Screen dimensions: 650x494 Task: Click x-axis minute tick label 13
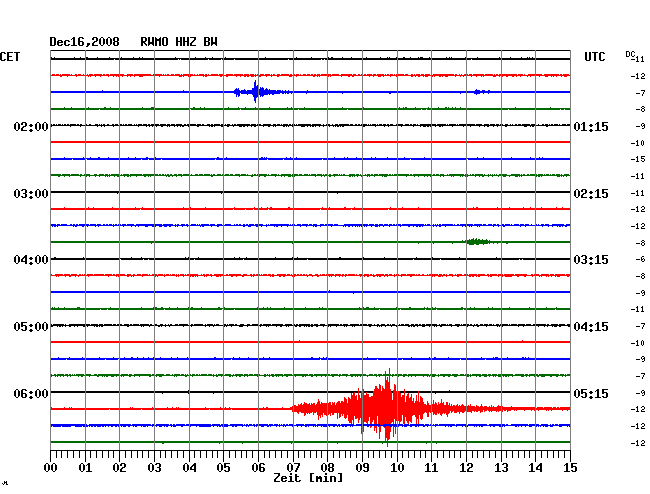point(501,467)
